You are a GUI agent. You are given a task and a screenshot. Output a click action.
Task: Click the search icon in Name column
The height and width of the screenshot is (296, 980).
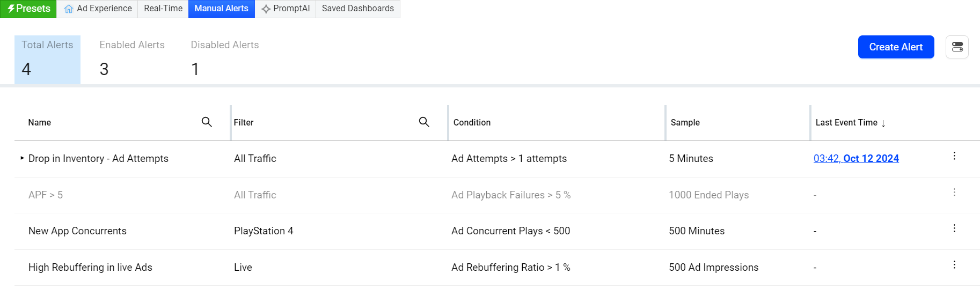[207, 122]
